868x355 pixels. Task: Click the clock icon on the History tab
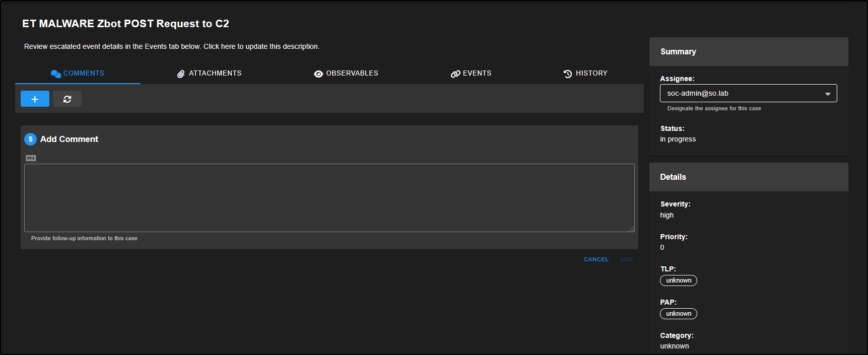point(568,74)
